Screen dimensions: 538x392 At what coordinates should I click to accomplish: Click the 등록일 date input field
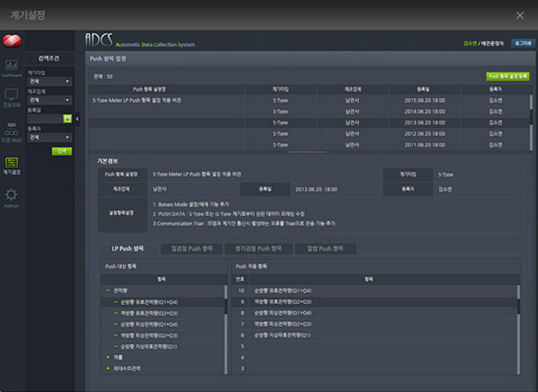pos(44,119)
